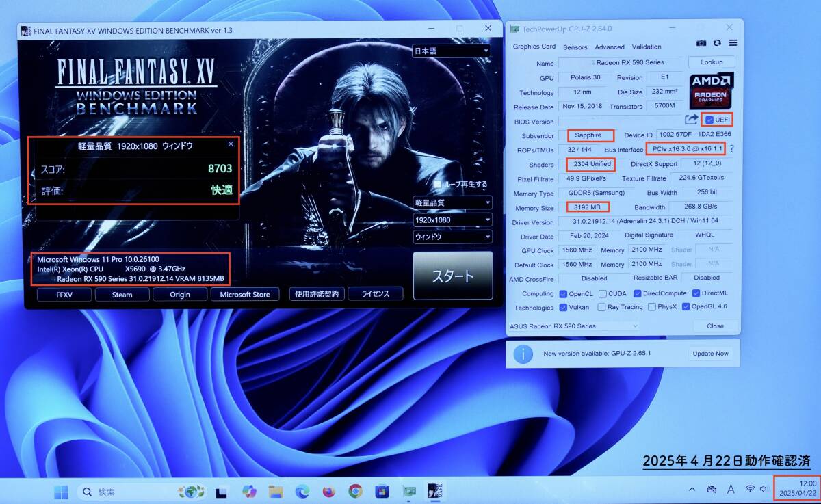Click the speaker volume tray icon
The image size is (821, 504).
coord(764,490)
